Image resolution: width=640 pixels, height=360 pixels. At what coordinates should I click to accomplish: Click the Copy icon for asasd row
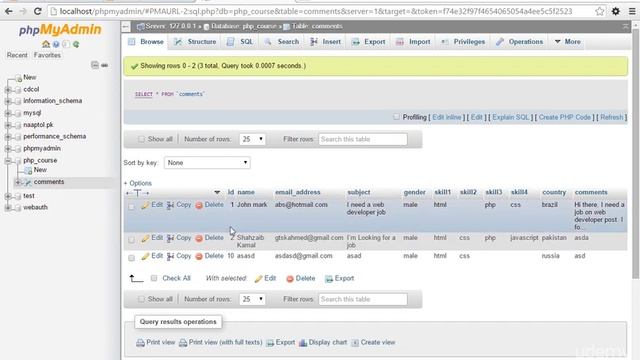(x=170, y=257)
